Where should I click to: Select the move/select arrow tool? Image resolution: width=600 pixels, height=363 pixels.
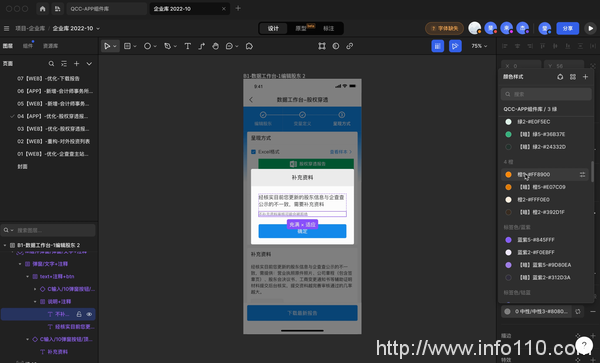107,46
